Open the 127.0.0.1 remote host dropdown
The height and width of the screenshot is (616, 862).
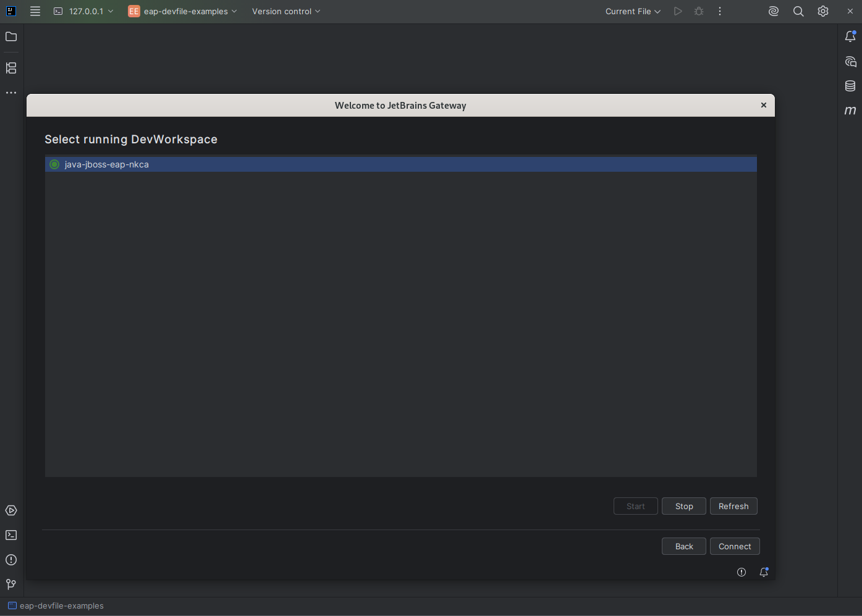pos(83,11)
